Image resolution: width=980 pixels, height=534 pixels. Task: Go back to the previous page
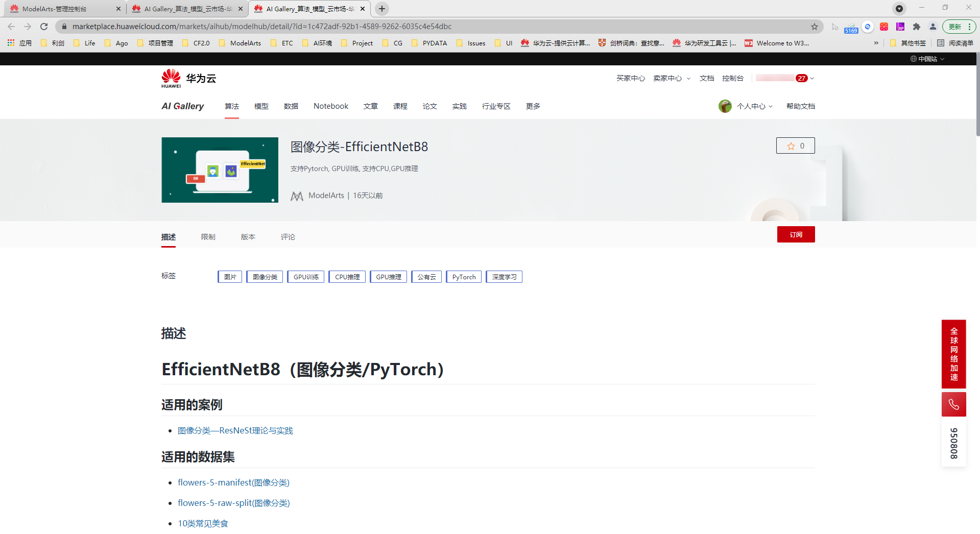11,27
